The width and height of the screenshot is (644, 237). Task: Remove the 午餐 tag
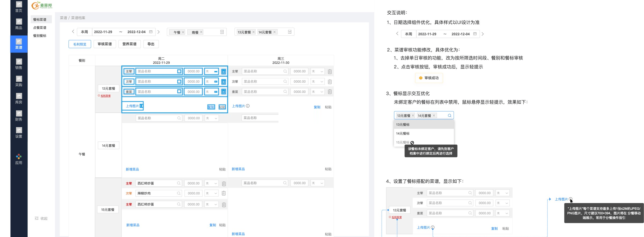coord(183,32)
